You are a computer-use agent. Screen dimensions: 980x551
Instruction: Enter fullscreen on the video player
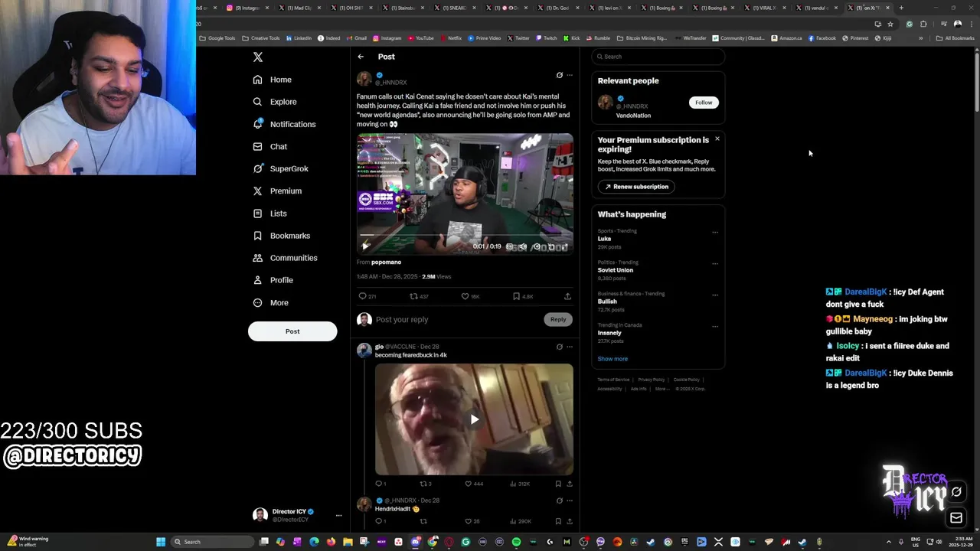(564, 246)
